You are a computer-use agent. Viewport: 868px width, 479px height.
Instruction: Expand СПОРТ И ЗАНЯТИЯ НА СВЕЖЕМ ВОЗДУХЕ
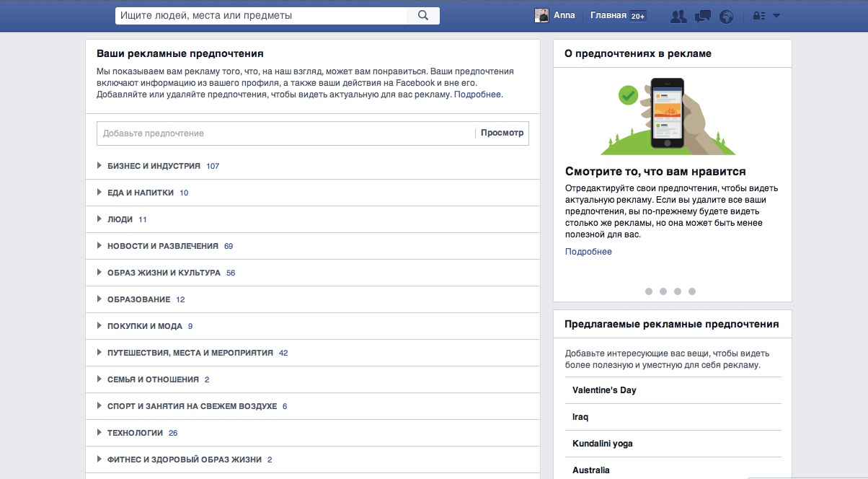(313, 406)
